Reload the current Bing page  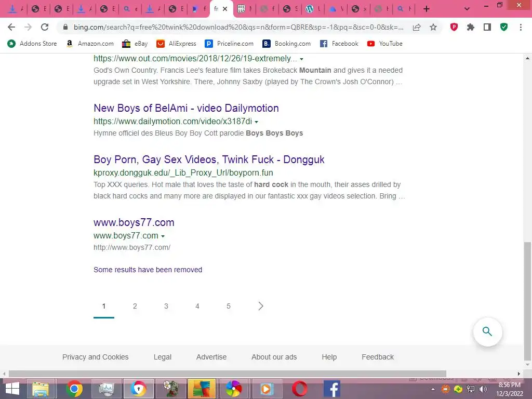[45, 27]
